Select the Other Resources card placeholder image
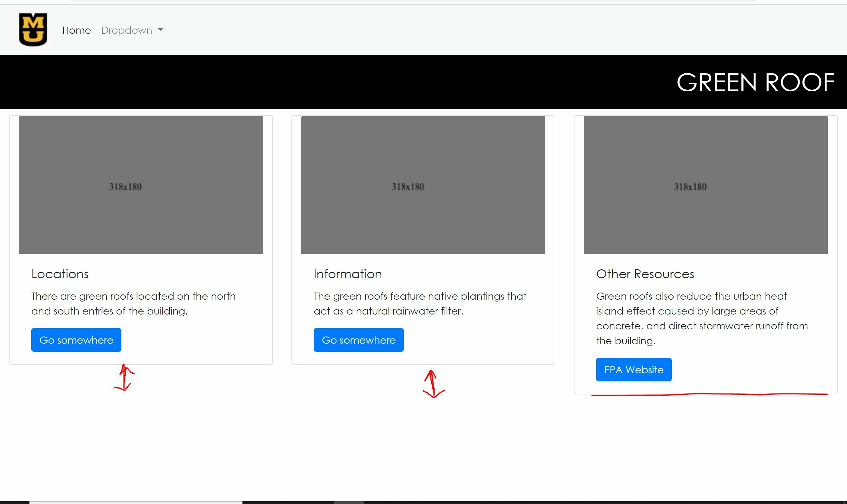The image size is (847, 504). click(x=705, y=185)
